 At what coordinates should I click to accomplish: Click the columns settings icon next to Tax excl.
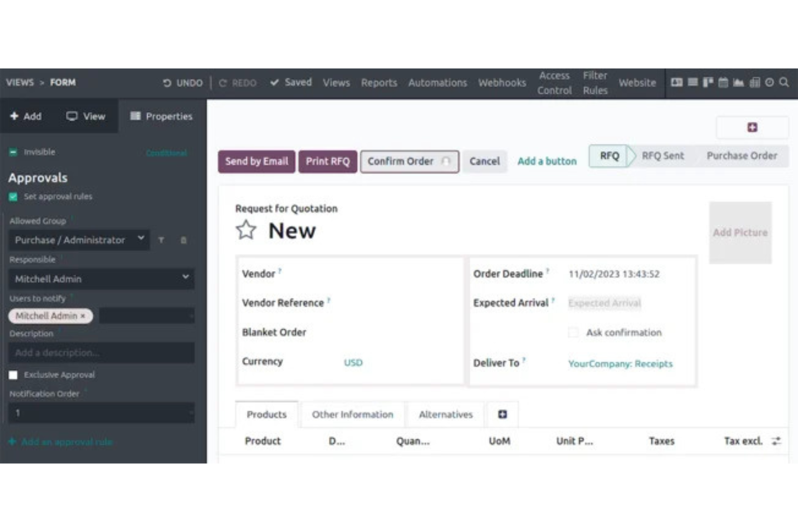[776, 441]
